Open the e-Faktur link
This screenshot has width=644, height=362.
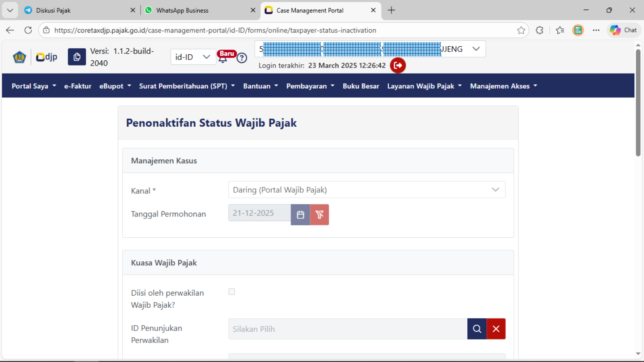78,86
